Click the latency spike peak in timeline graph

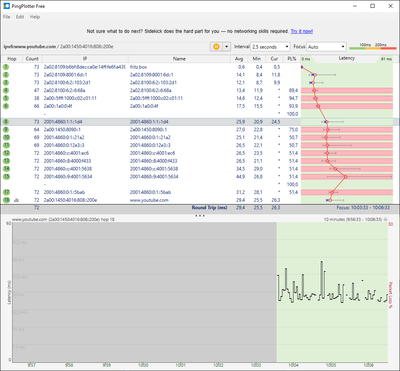point(322,262)
